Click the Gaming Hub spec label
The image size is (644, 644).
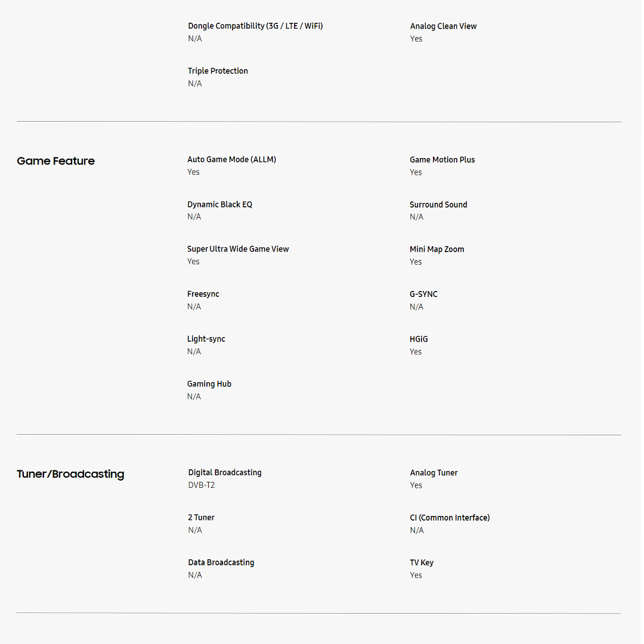209,384
